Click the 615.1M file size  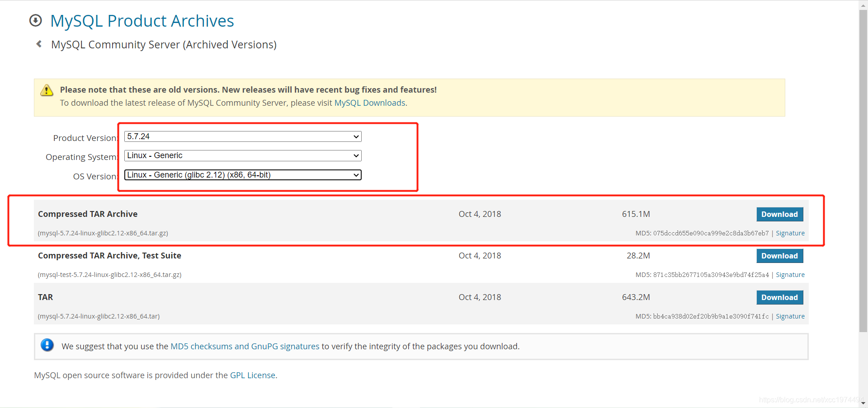[x=636, y=214]
